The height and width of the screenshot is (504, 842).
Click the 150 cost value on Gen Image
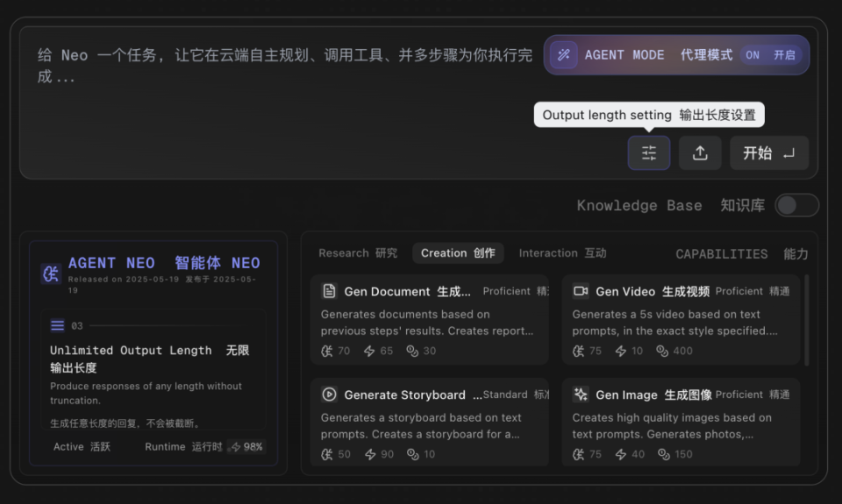tap(683, 455)
